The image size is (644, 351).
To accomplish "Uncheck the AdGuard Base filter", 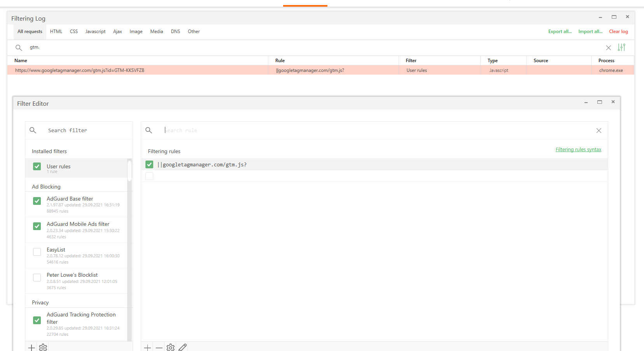I will pyautogui.click(x=37, y=201).
